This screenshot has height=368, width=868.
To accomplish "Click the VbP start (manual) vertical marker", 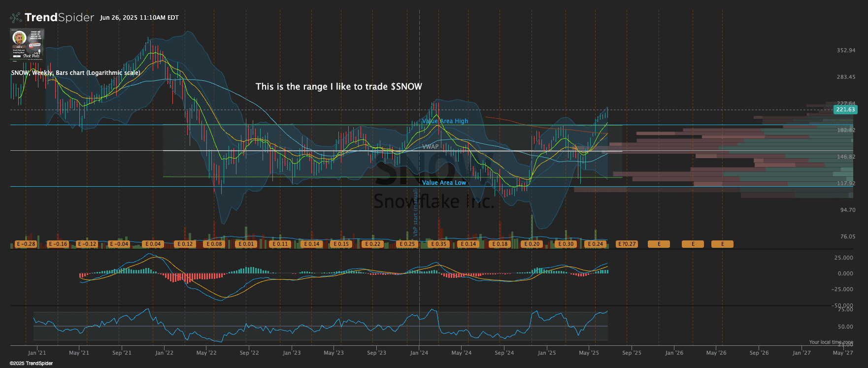I will [415, 212].
